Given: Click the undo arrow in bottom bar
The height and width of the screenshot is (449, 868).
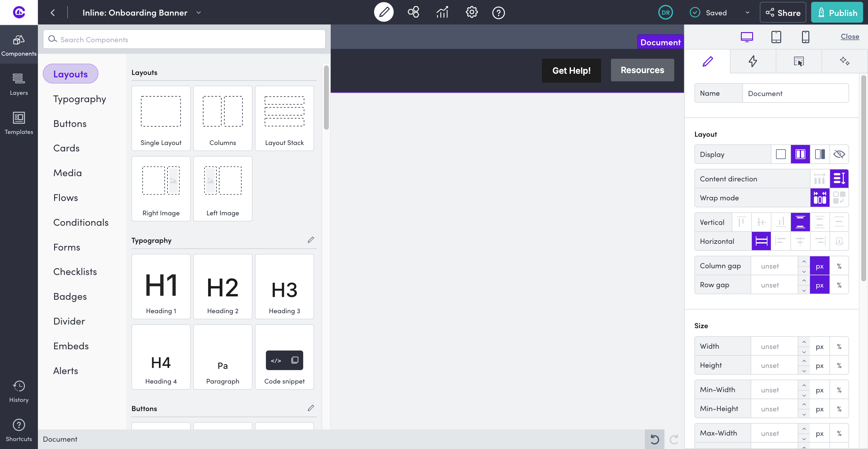Looking at the screenshot, I should click(x=654, y=439).
